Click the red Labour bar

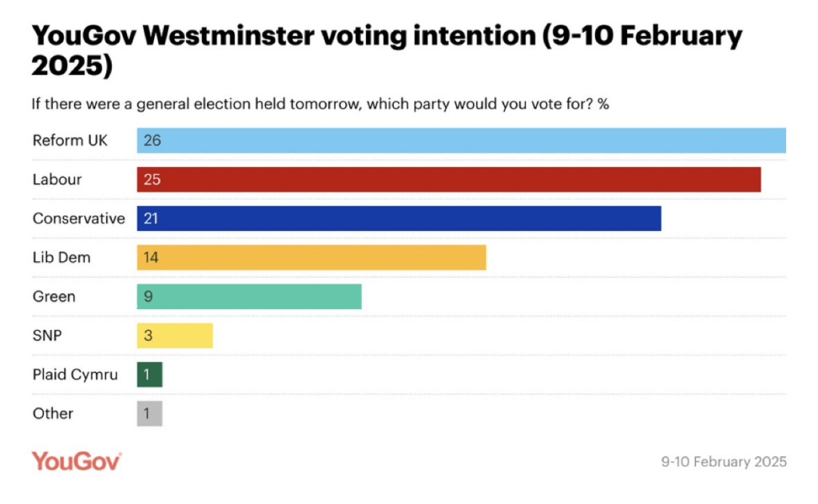(x=448, y=180)
